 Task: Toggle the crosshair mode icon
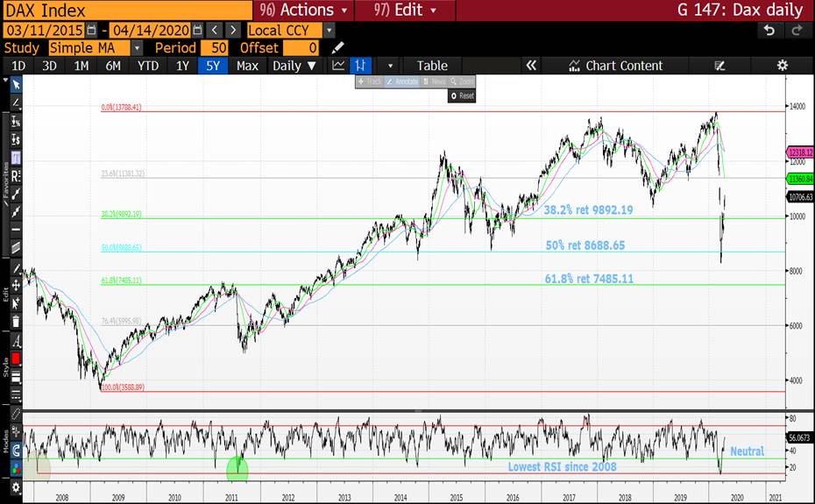pos(16,432)
